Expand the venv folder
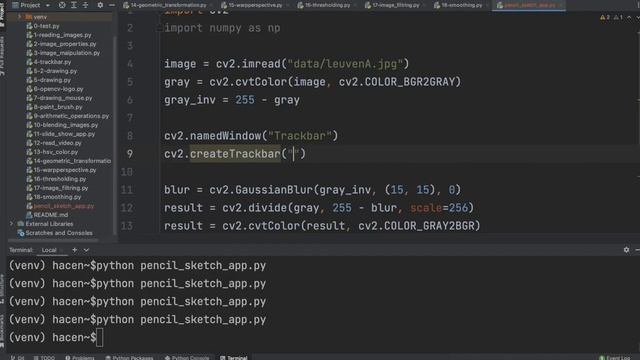 19,17
